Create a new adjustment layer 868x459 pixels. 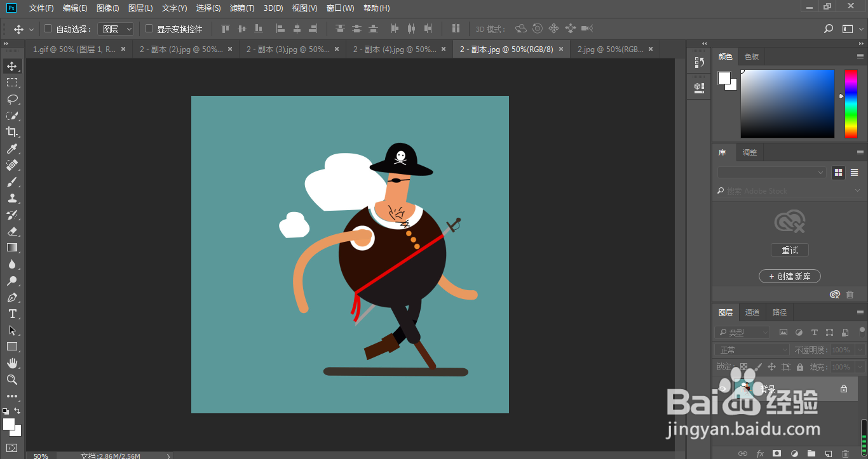(794, 453)
